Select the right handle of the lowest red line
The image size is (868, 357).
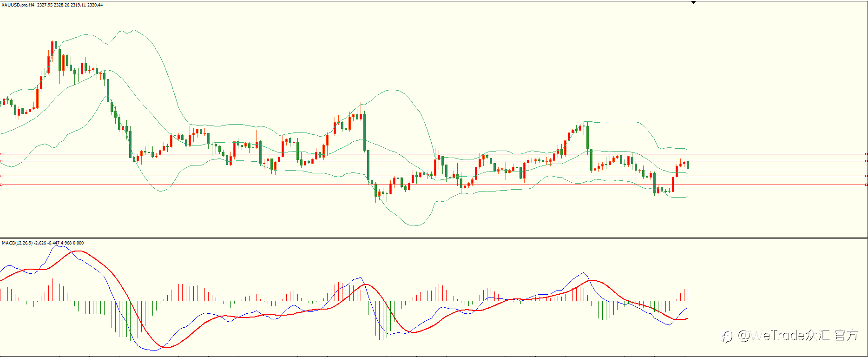coord(866,185)
